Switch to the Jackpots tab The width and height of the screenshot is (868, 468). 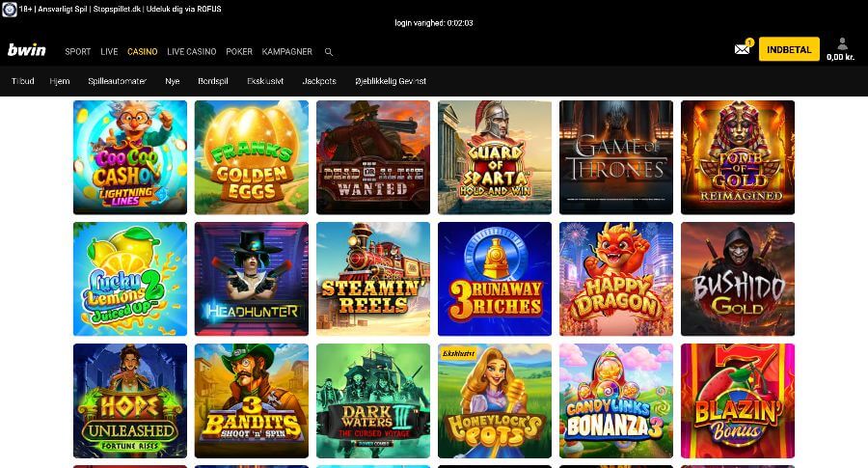[x=319, y=81]
